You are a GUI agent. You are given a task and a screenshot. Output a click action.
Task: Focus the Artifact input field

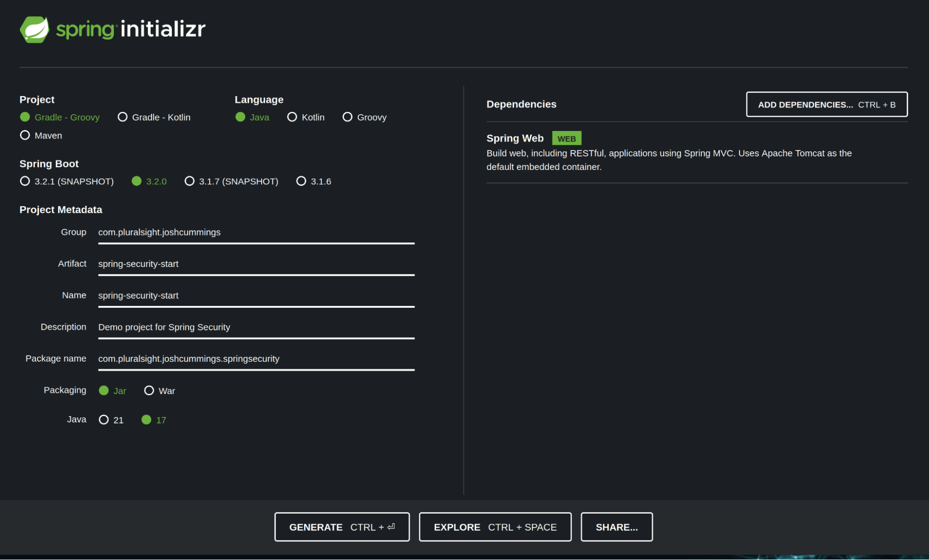click(x=256, y=265)
